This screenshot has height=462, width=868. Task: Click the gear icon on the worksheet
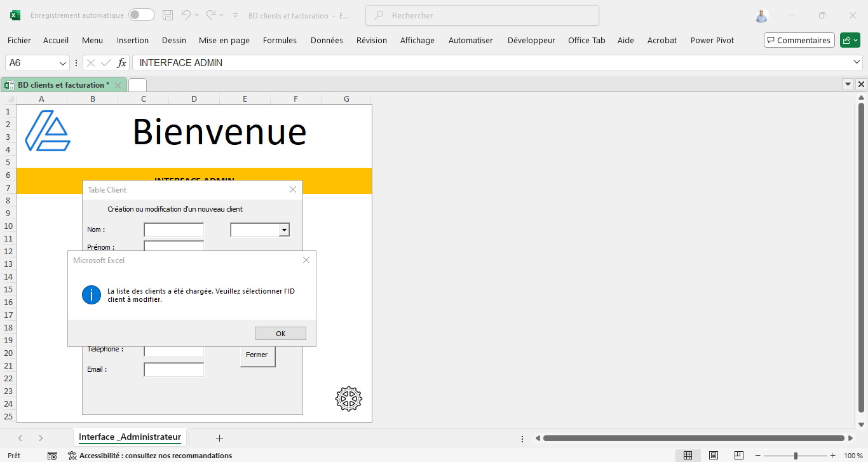coord(348,398)
